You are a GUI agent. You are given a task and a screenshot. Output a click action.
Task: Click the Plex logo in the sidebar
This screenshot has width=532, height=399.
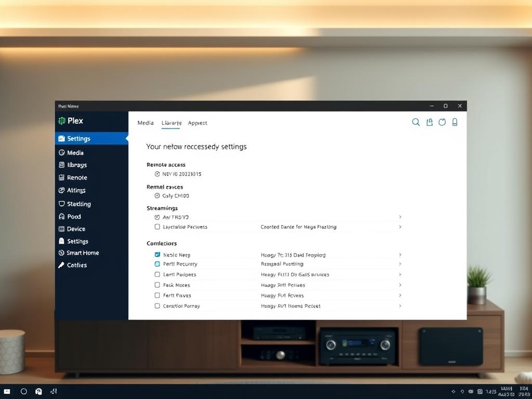(71, 121)
